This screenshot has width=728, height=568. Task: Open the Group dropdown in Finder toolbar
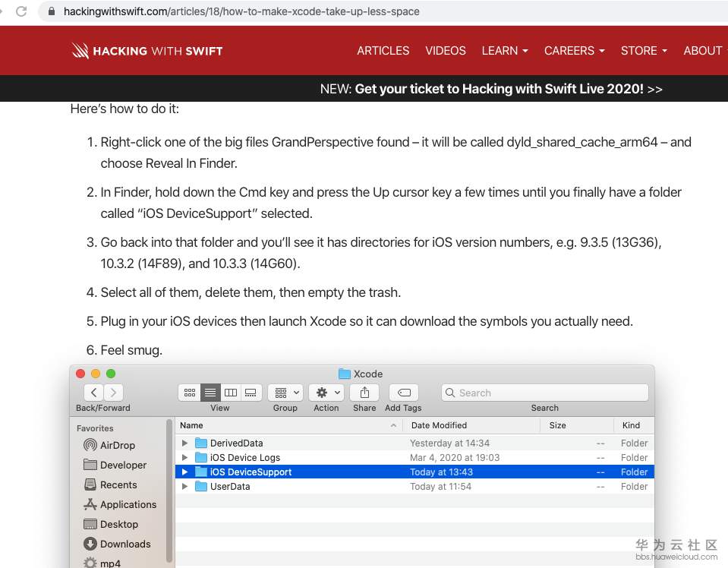point(285,393)
